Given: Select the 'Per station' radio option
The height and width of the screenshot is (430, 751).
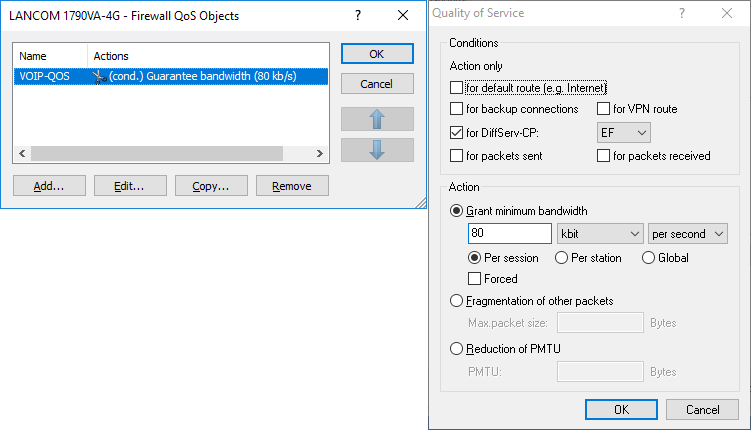Looking at the screenshot, I should click(562, 258).
